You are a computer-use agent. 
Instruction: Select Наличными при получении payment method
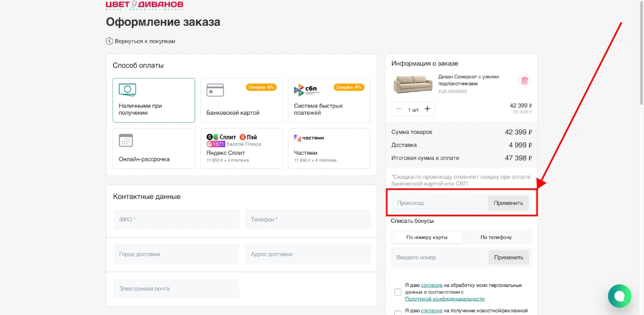(154, 100)
